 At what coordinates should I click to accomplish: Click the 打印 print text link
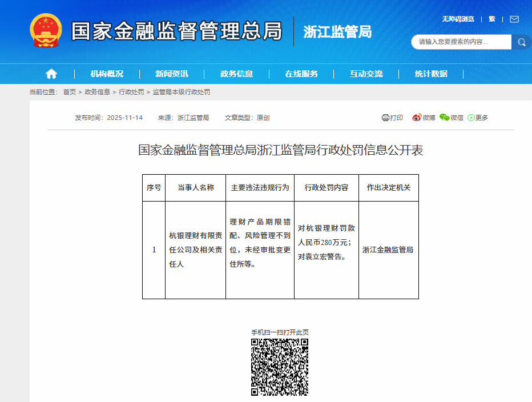(396, 118)
